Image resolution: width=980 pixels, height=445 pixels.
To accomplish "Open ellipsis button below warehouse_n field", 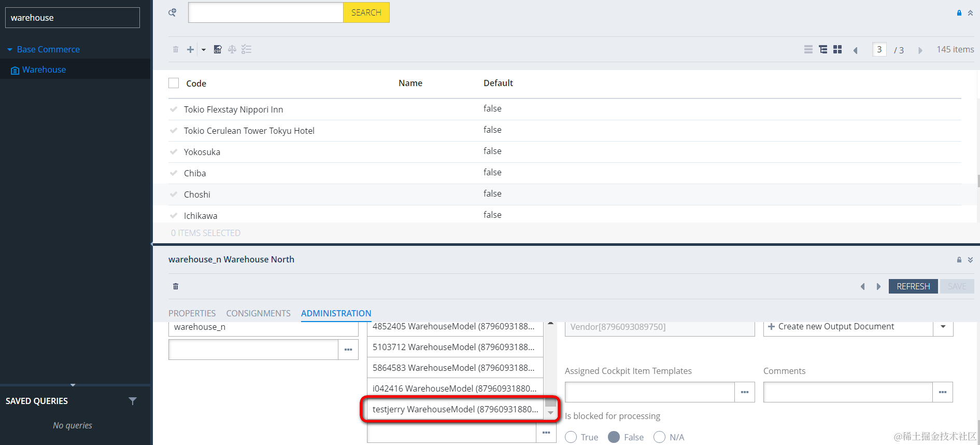I will (348, 350).
